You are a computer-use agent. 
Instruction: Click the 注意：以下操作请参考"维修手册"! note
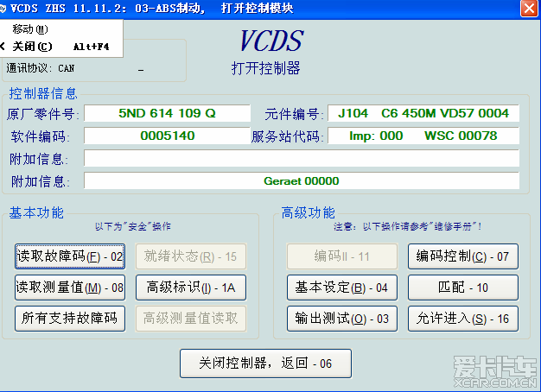click(408, 226)
